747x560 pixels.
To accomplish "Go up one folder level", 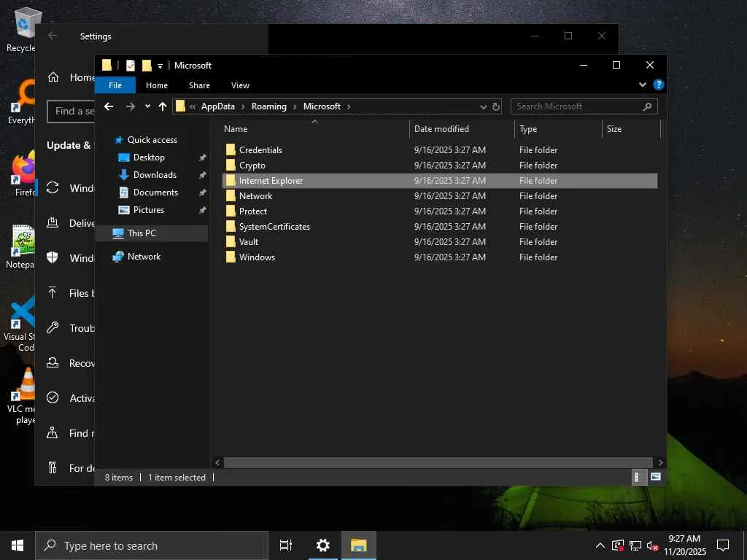I will pyautogui.click(x=163, y=106).
